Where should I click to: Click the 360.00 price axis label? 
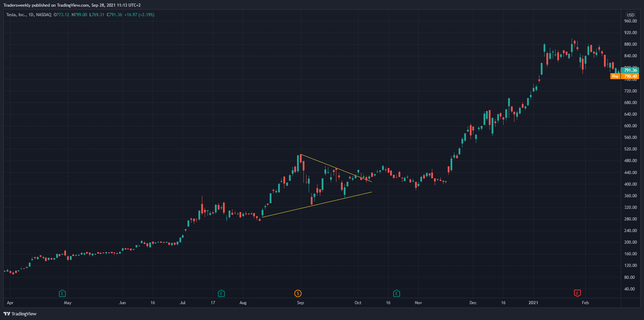click(630, 196)
